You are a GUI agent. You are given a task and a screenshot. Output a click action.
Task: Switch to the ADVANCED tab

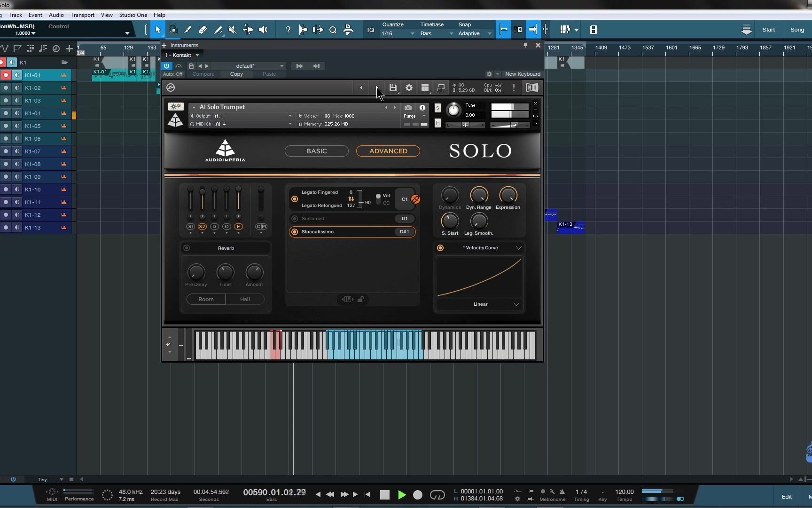coord(388,151)
